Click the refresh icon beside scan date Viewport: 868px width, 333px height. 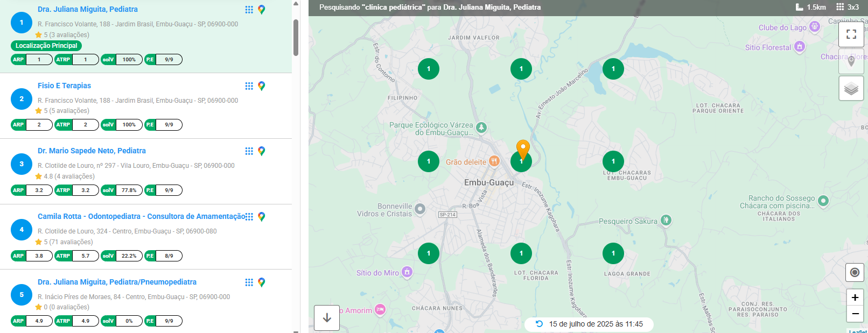(539, 324)
